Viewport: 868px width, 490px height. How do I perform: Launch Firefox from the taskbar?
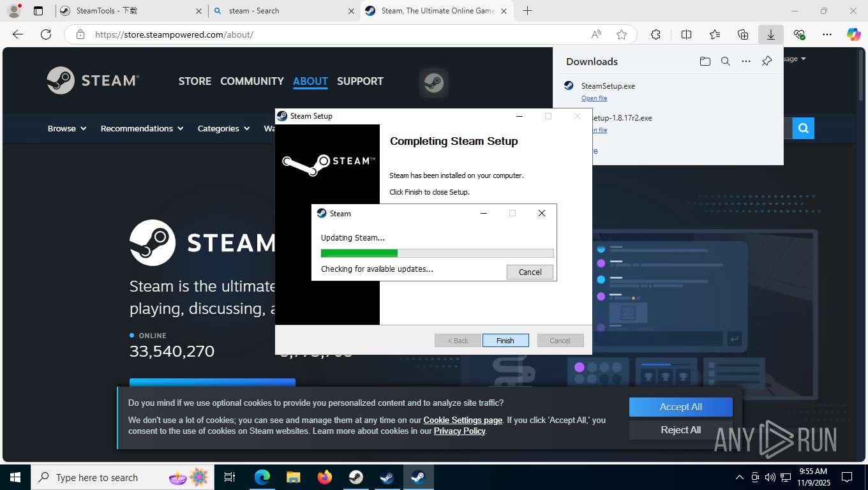[324, 477]
